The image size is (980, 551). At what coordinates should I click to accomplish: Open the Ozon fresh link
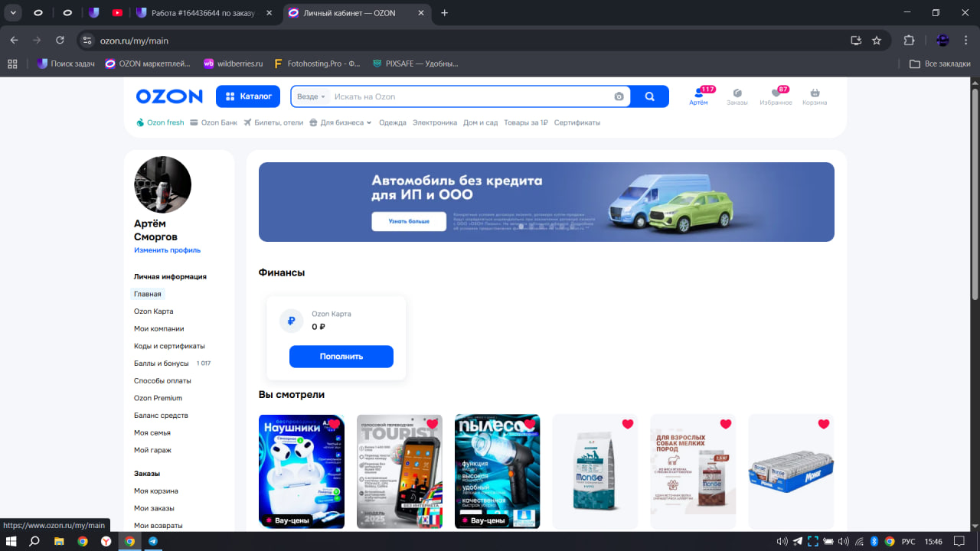pyautogui.click(x=160, y=122)
